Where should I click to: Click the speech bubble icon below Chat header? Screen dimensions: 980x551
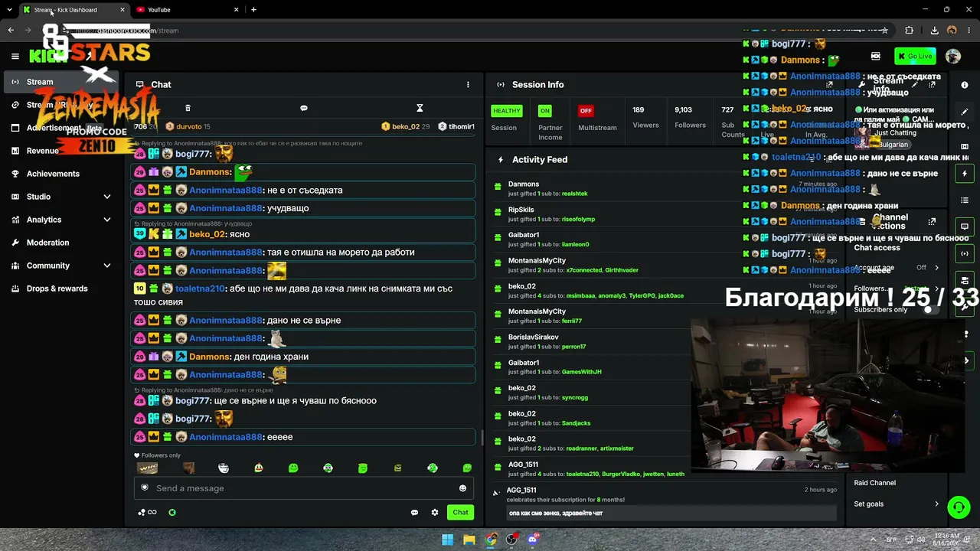(304, 108)
